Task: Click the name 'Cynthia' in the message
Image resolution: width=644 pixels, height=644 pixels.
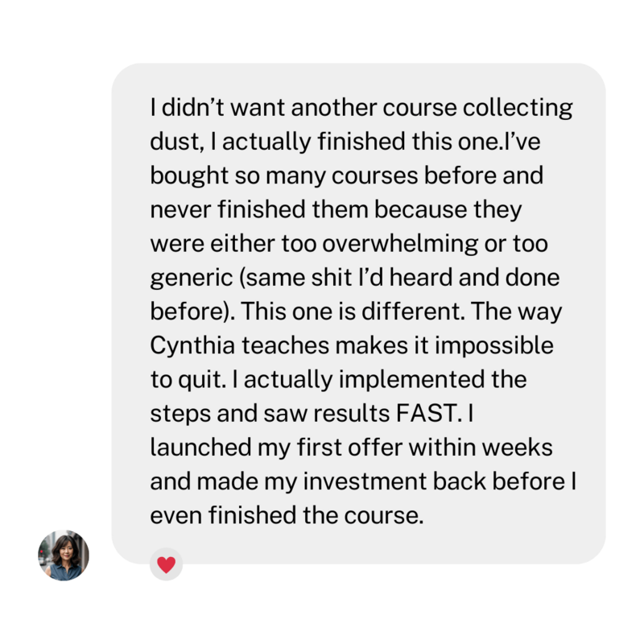Action: 192,346
